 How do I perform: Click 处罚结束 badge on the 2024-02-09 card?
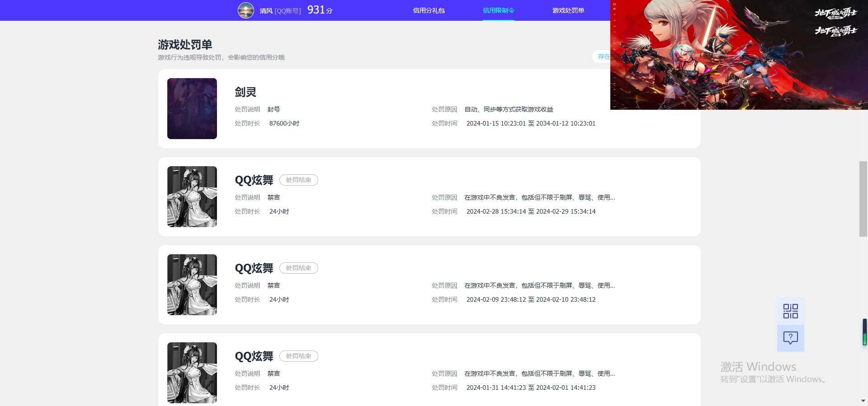(298, 268)
